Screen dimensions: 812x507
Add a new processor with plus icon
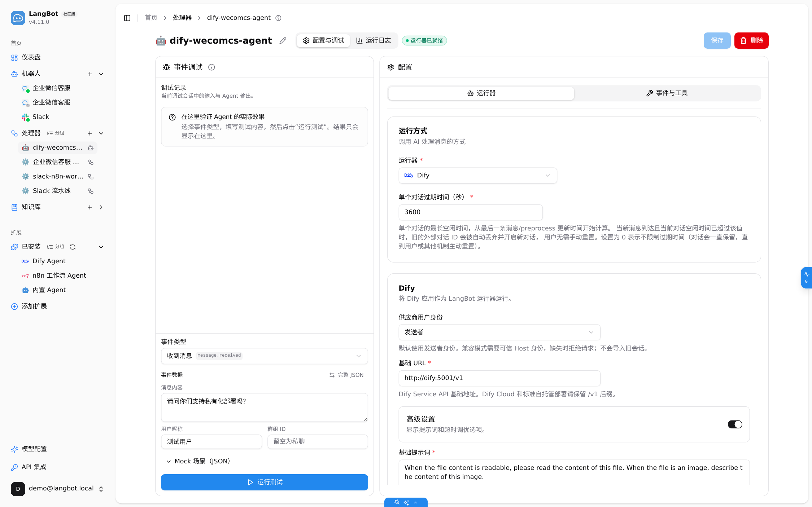[x=90, y=133]
